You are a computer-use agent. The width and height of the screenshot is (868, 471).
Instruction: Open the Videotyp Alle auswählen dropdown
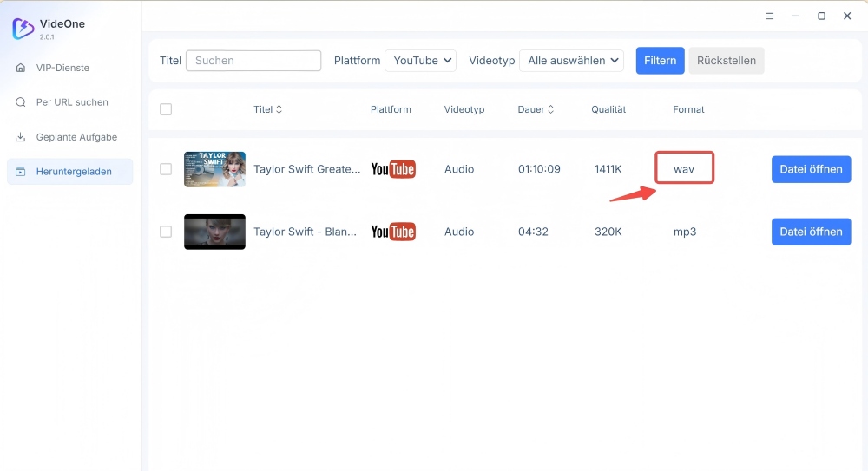coord(571,61)
